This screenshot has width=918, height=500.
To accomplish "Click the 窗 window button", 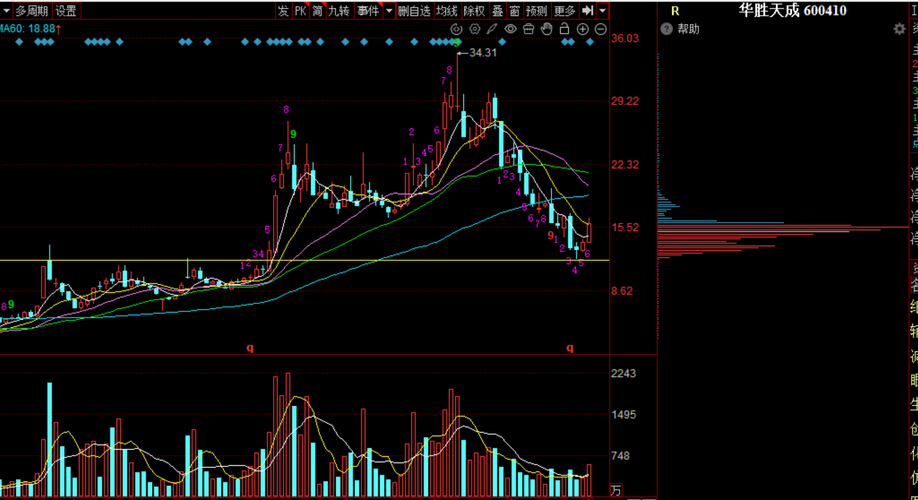I will (x=515, y=11).
